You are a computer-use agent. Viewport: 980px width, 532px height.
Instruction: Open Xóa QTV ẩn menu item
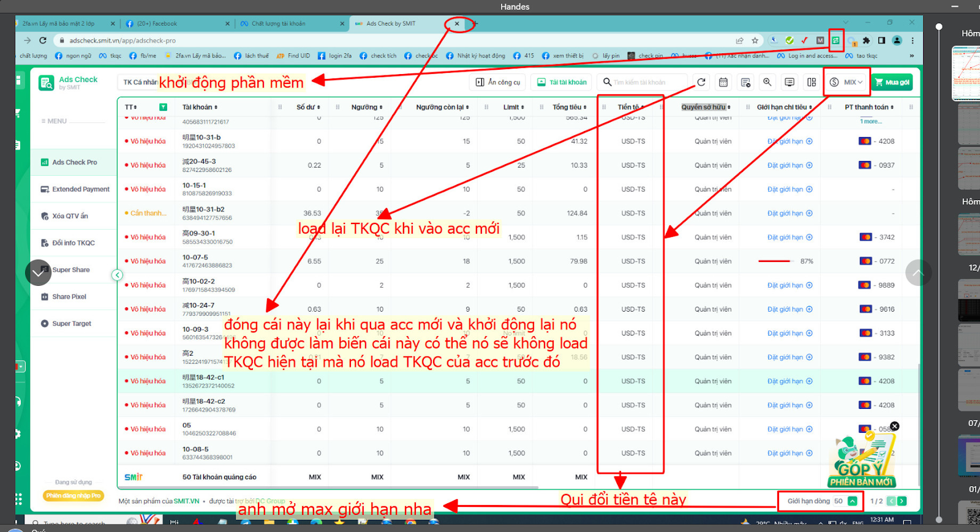point(73,216)
